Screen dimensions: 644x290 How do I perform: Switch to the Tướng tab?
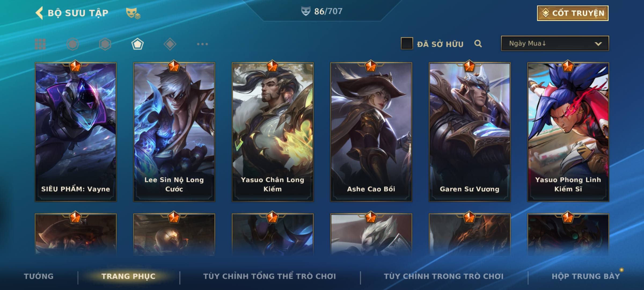click(39, 276)
